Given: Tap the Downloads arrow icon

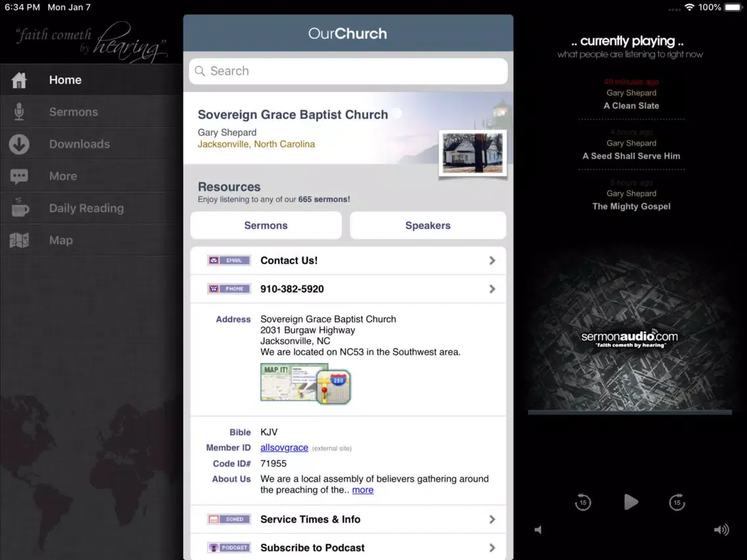Looking at the screenshot, I should point(19,144).
